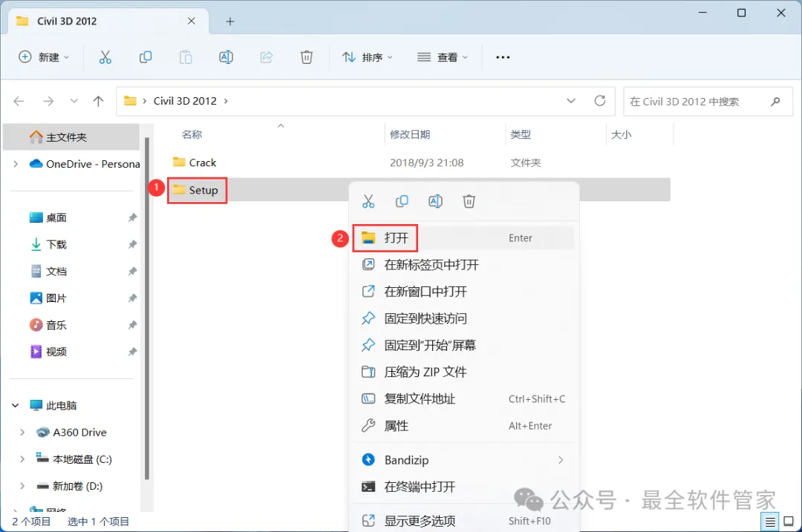This screenshot has width=802, height=532.
Task: Click the Rename icon in the context menu
Action: [x=435, y=201]
